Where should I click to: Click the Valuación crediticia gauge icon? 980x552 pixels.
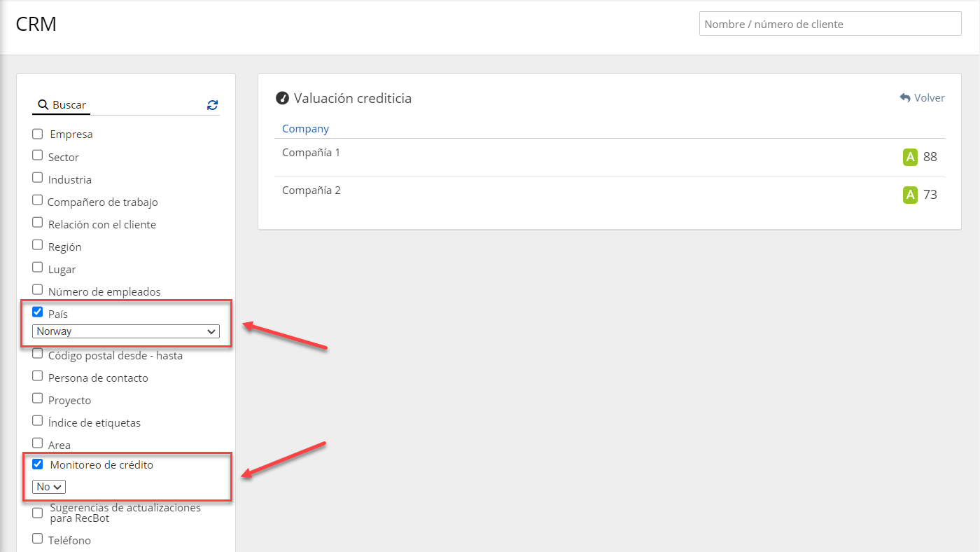pyautogui.click(x=282, y=98)
